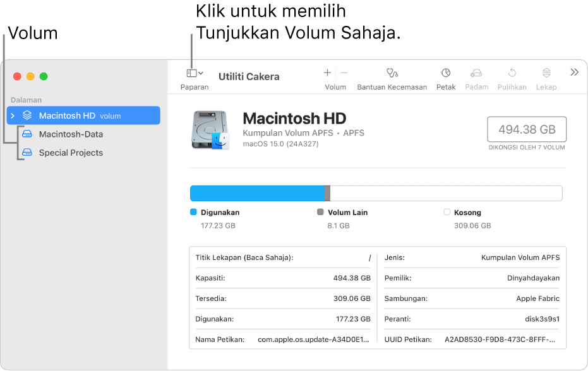588x371 pixels.
Task: Click the large Macintosh HD disk image
Action: click(x=210, y=130)
